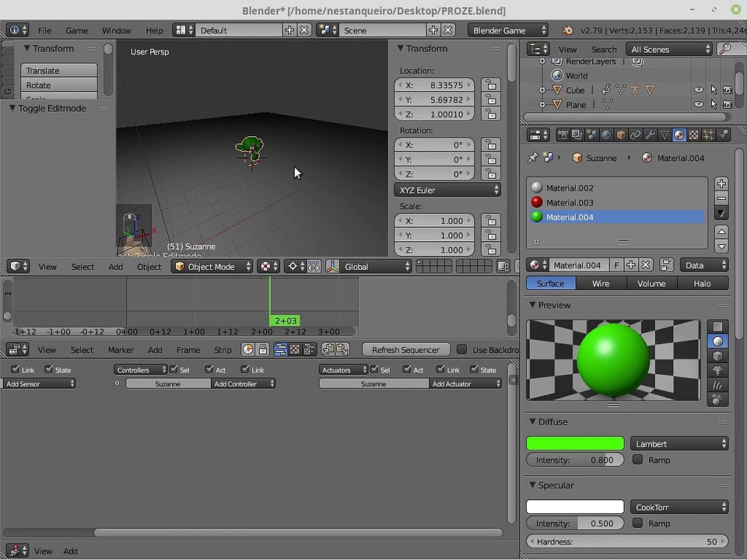Switch to the Halo material type
The image size is (747, 560).
[x=702, y=283]
